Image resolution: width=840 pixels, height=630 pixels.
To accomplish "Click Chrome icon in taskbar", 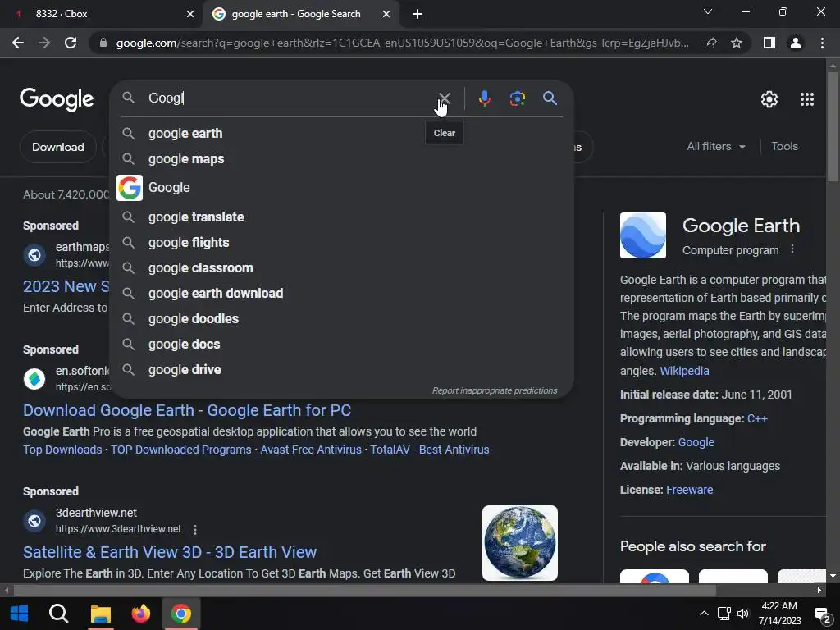I will pos(181,614).
